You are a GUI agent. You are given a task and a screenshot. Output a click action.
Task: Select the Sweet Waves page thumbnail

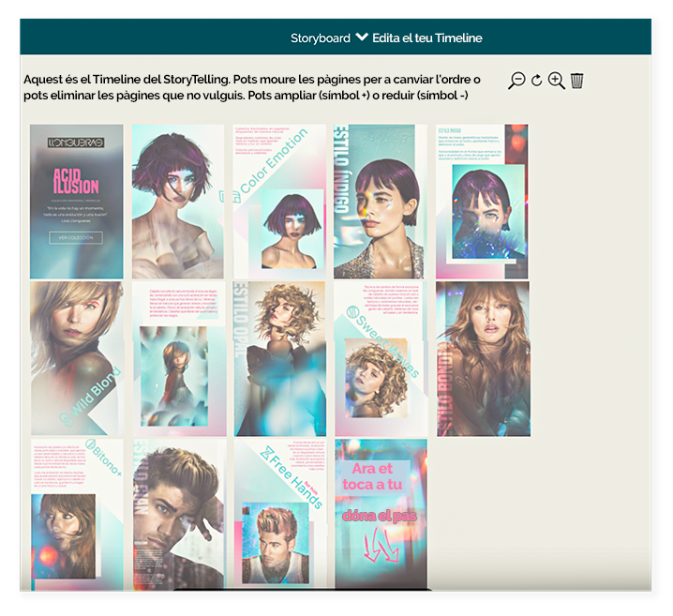tap(381, 359)
